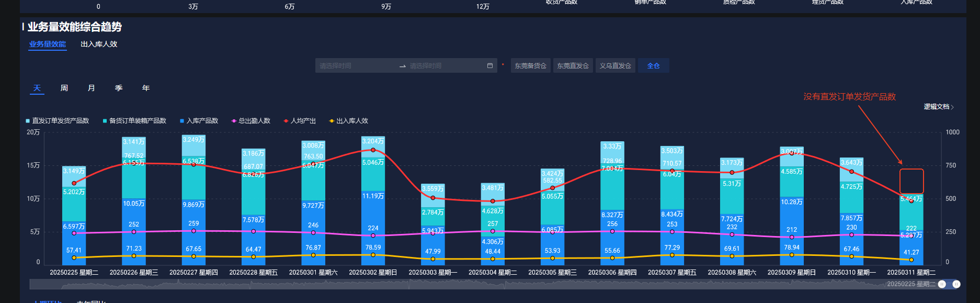Click the 20250302 星期日 axis label

(x=373, y=272)
